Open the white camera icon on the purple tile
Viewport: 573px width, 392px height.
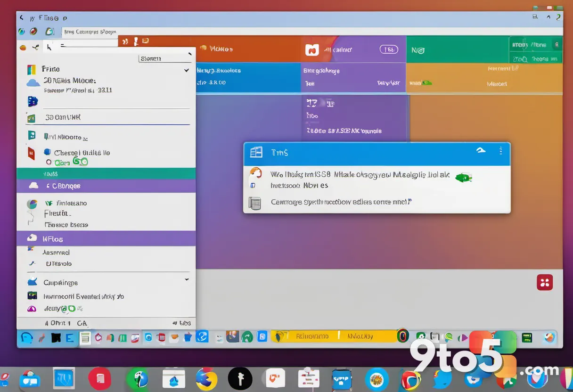(312, 49)
